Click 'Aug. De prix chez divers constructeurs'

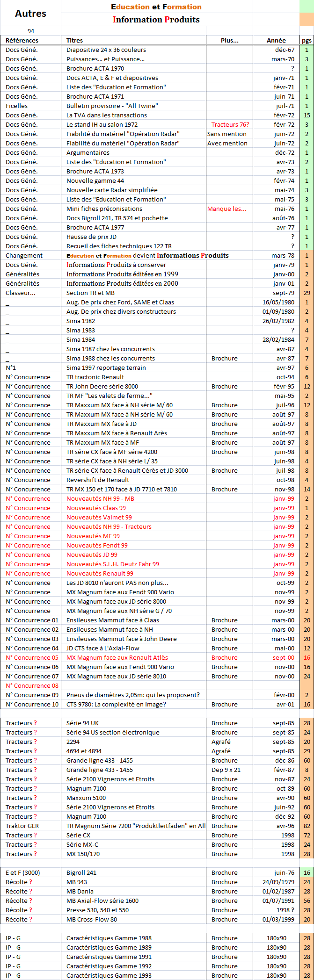pos(121,311)
